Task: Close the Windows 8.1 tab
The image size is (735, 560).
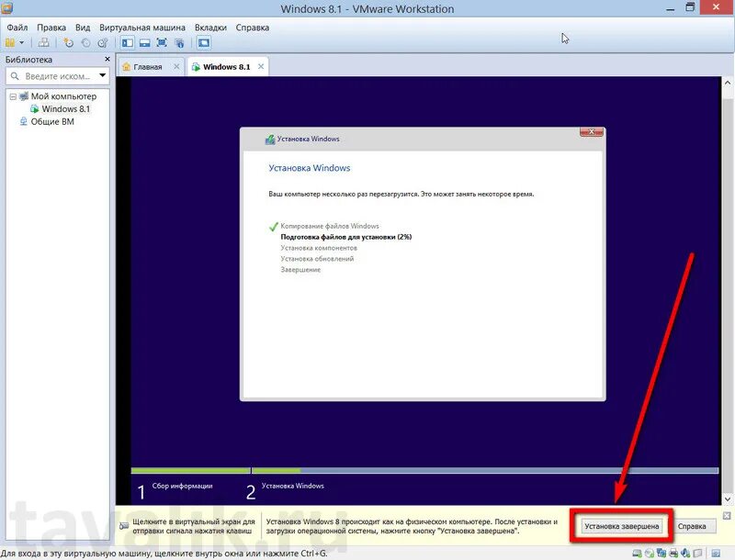Action: tap(261, 66)
